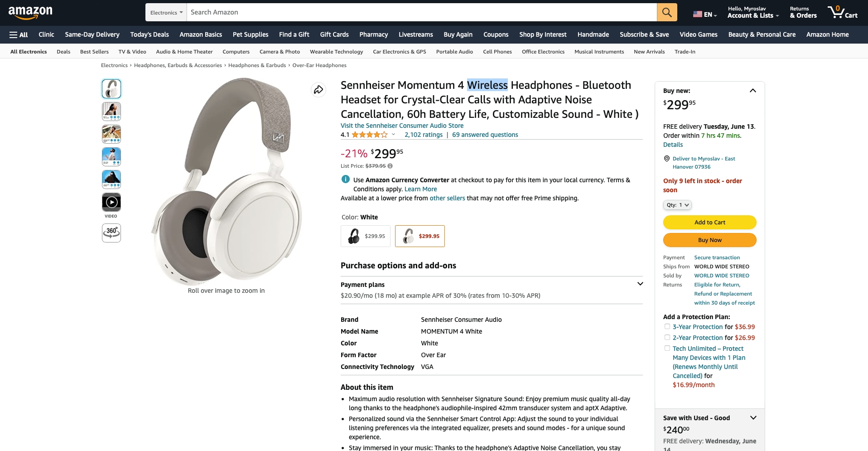Click the orange search magnifier button

tap(667, 12)
